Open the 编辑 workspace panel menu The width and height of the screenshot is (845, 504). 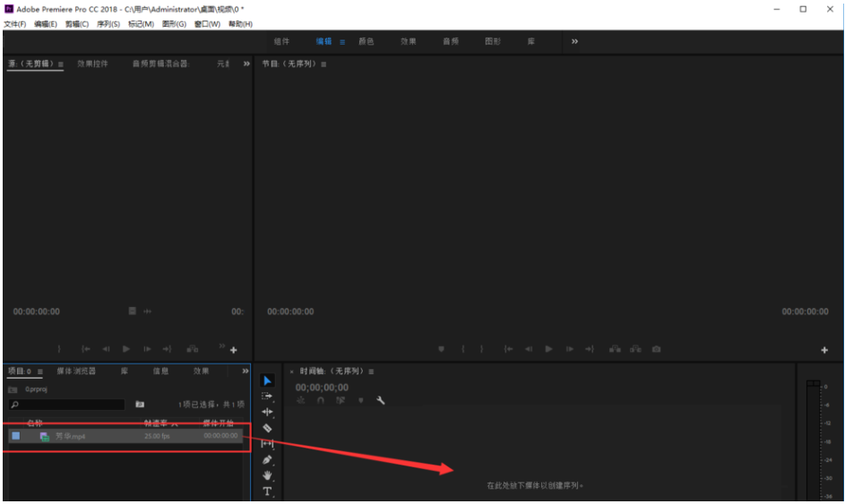(x=342, y=42)
